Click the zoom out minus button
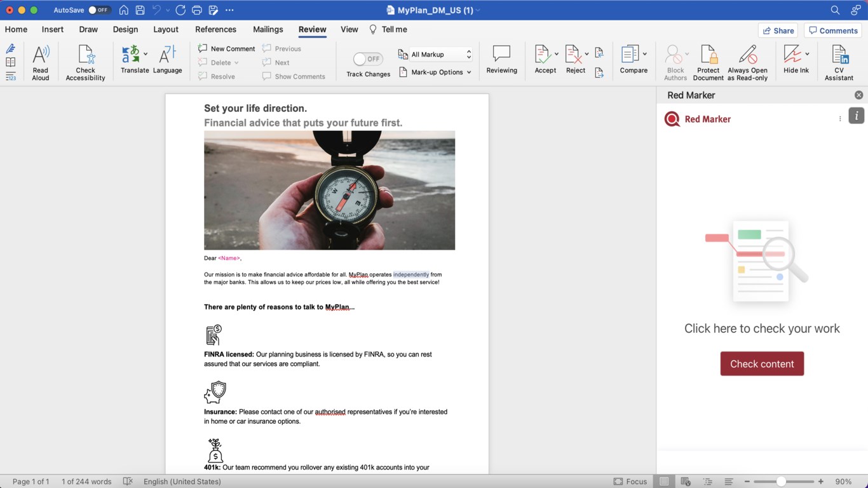Image resolution: width=868 pixels, height=488 pixels. pos(747,482)
